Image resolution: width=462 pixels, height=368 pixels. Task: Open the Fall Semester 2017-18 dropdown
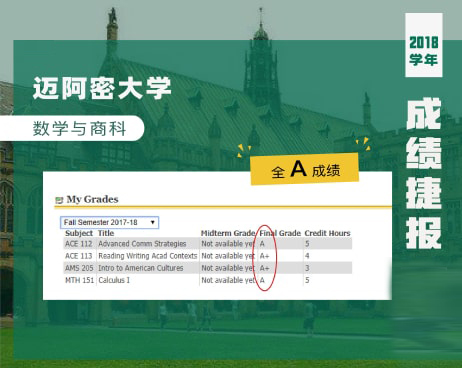(x=109, y=222)
